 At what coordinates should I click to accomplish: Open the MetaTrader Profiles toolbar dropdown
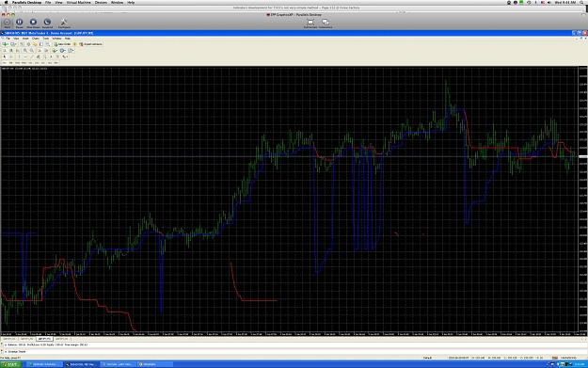[13, 44]
